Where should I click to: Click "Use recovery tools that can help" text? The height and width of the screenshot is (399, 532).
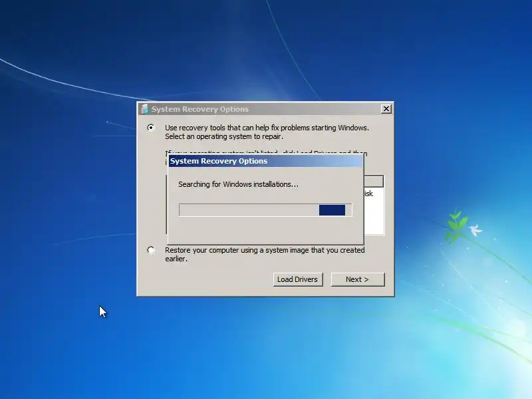pyautogui.click(x=217, y=128)
